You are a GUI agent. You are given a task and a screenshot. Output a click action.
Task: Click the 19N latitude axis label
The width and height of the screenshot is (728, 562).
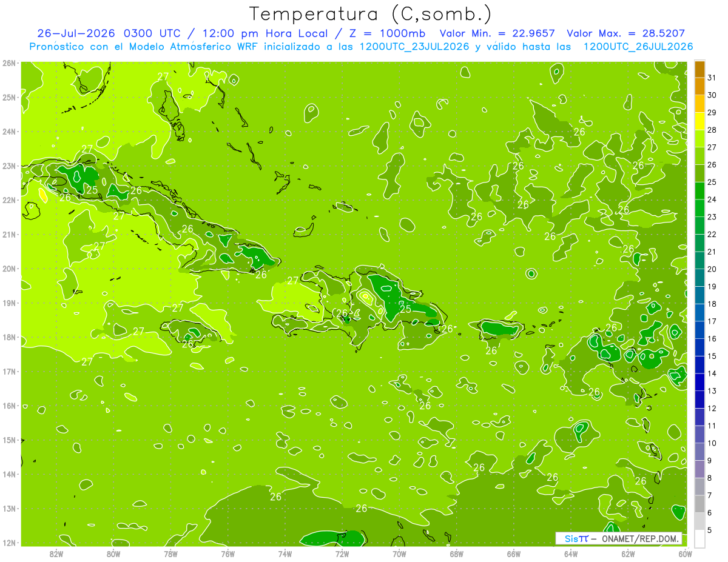click(x=9, y=303)
